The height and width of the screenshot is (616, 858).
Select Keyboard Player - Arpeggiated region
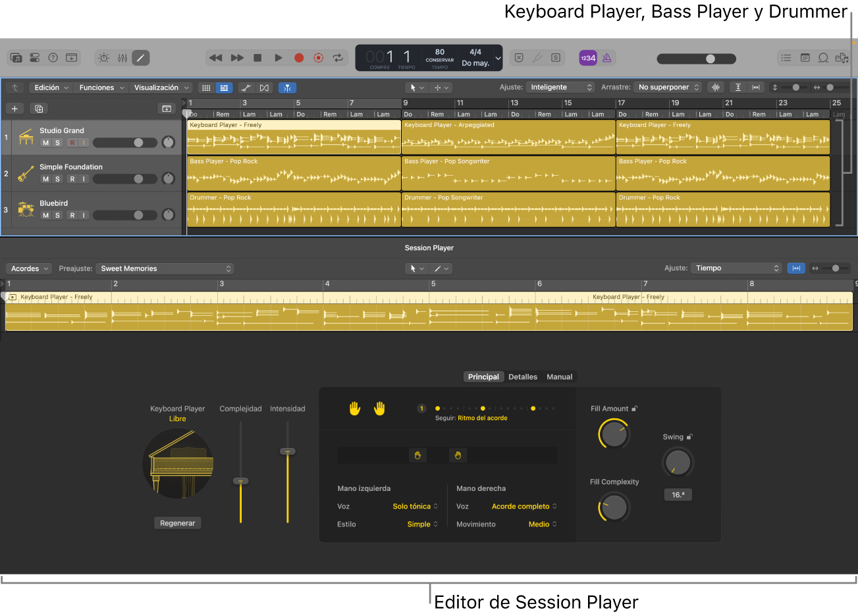click(x=508, y=138)
